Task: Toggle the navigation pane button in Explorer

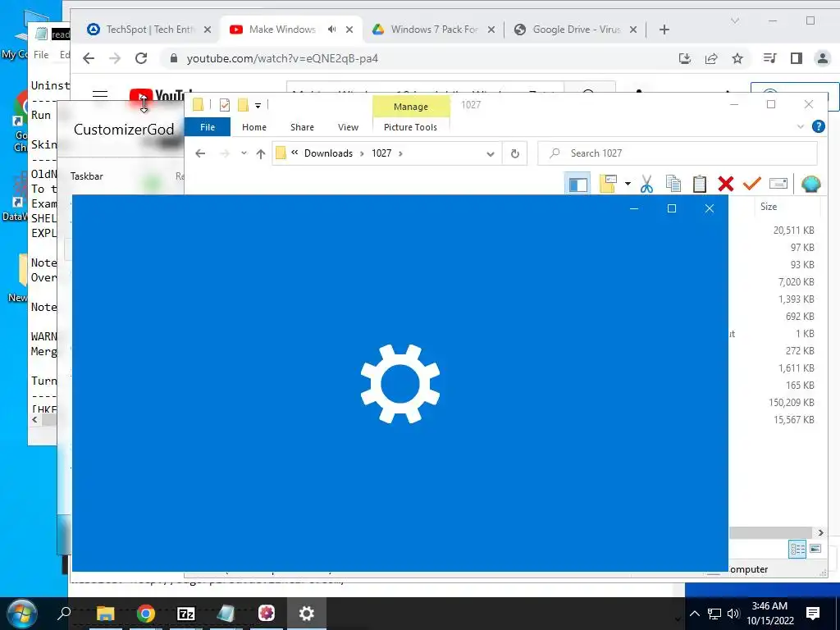Action: [577, 185]
